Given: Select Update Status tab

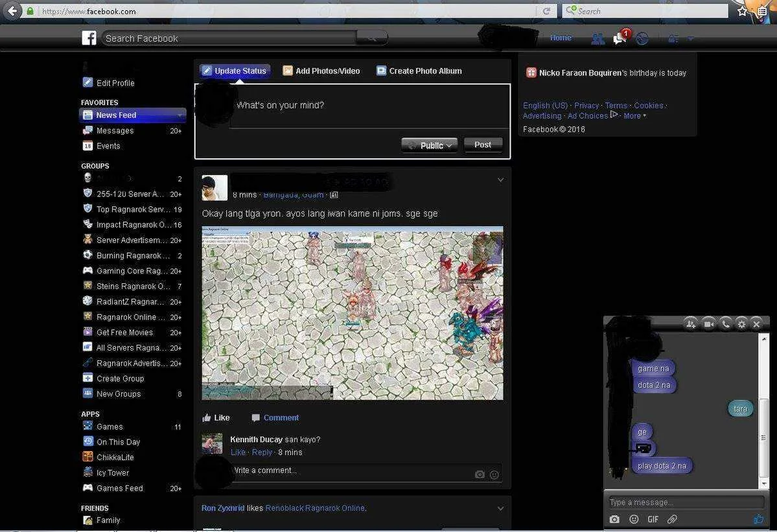Looking at the screenshot, I should [235, 71].
